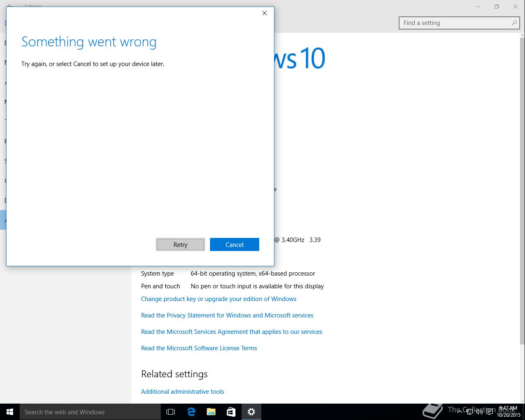Open the Store app from the taskbar
Image resolution: width=525 pixels, height=420 pixels.
point(231,412)
